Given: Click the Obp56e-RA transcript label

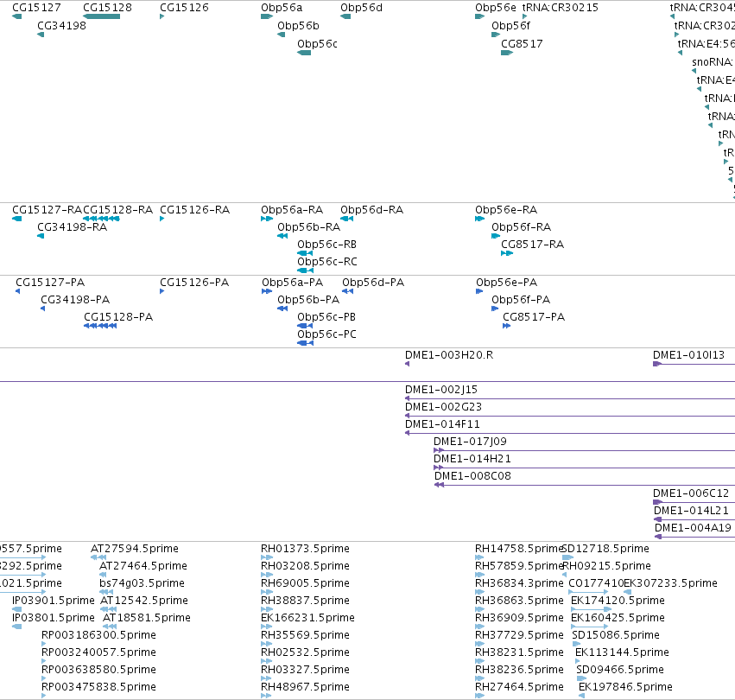Looking at the screenshot, I should (506, 210).
